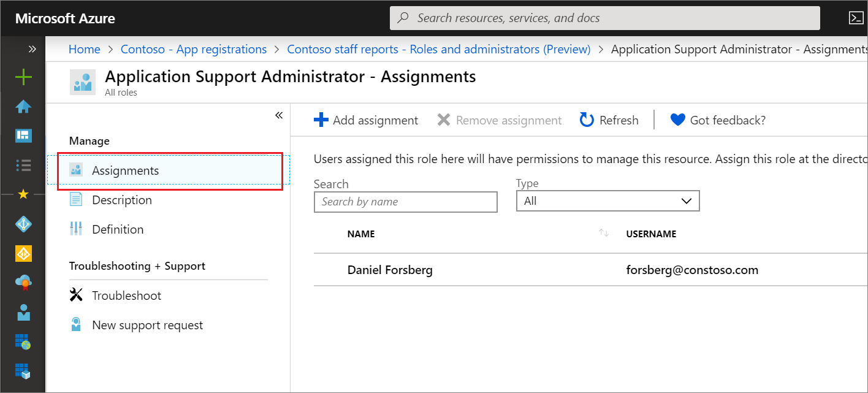
Task: Click New support request
Action: [x=147, y=325]
